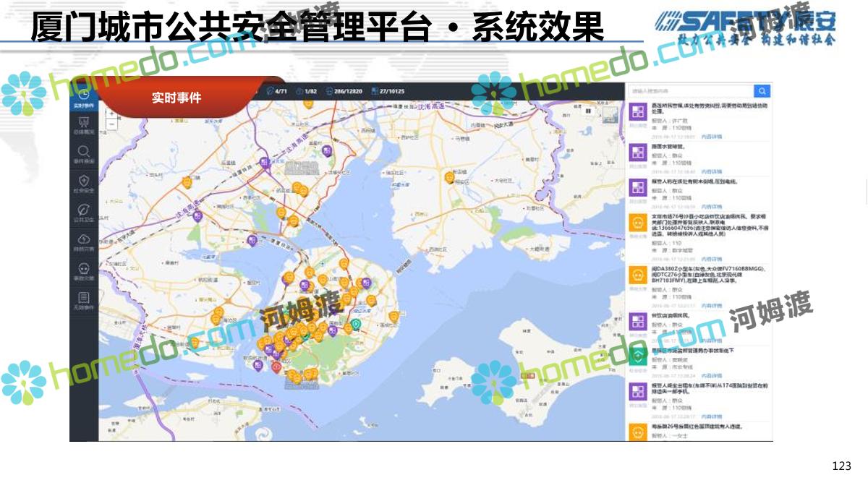The width and height of the screenshot is (868, 488).
Task: Click the blue magnifier search button
Action: tap(762, 91)
